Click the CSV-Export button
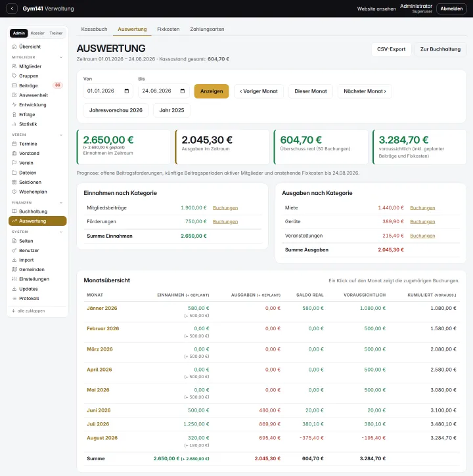The height and width of the screenshot is (476, 473). click(392, 49)
